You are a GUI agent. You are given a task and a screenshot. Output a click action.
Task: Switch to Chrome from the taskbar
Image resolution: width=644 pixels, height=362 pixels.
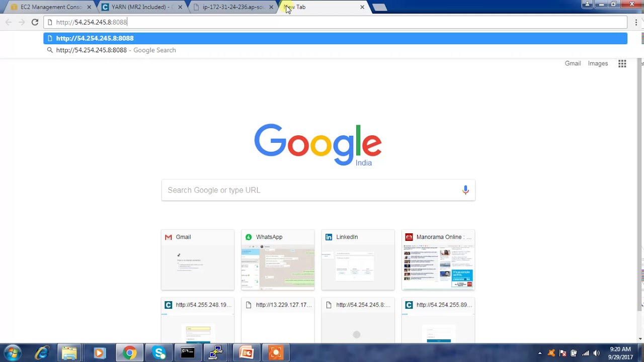pyautogui.click(x=129, y=353)
